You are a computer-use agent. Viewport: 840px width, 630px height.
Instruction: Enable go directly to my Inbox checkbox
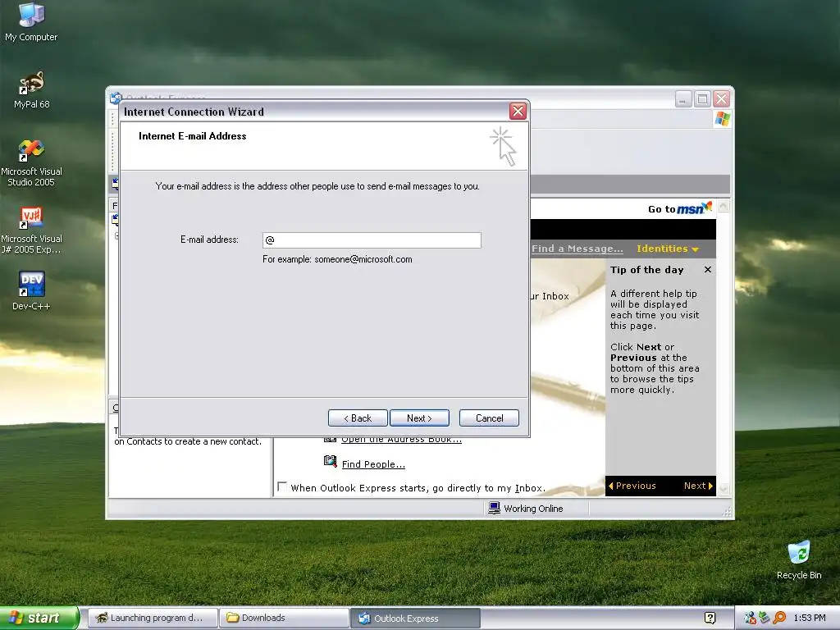click(282, 486)
